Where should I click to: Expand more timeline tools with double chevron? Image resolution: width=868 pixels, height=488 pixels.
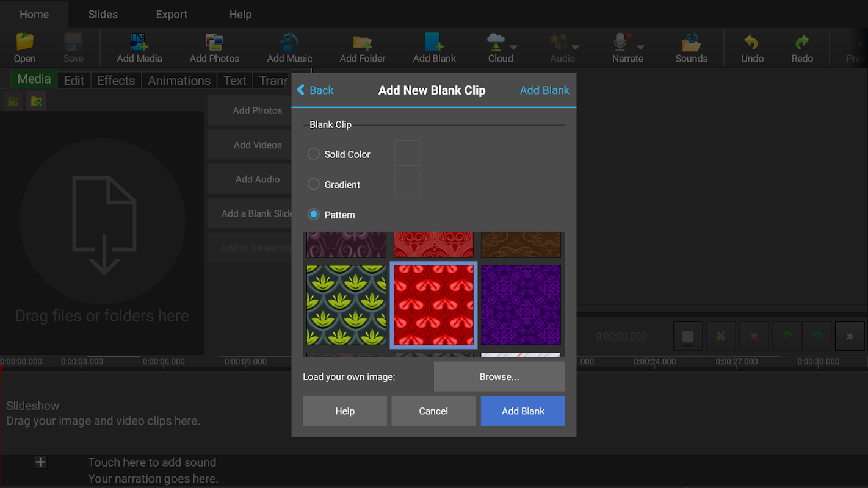pyautogui.click(x=849, y=336)
